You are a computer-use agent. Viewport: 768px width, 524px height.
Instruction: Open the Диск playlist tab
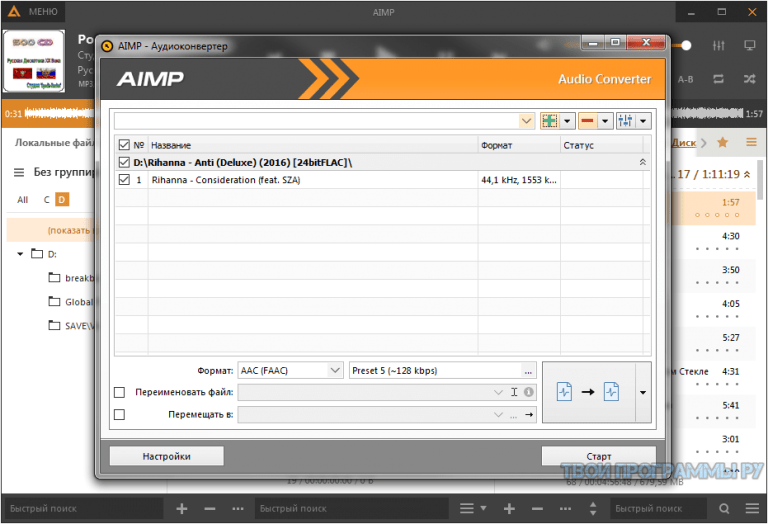coord(684,143)
